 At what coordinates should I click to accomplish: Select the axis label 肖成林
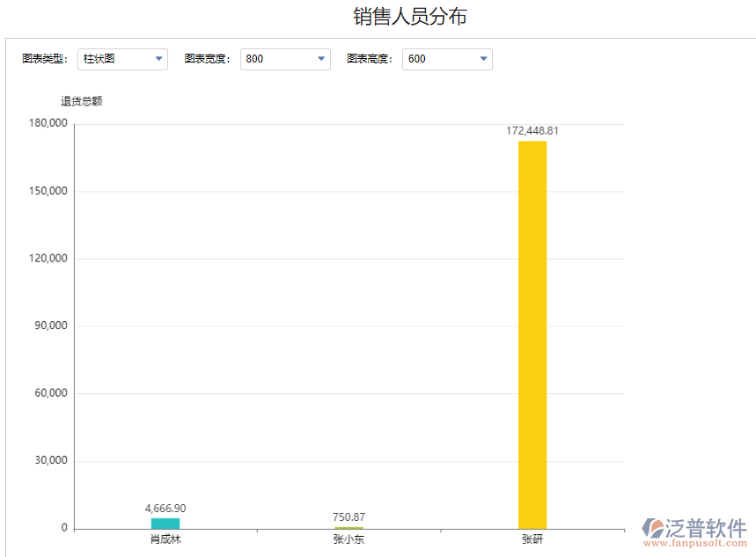point(165,539)
